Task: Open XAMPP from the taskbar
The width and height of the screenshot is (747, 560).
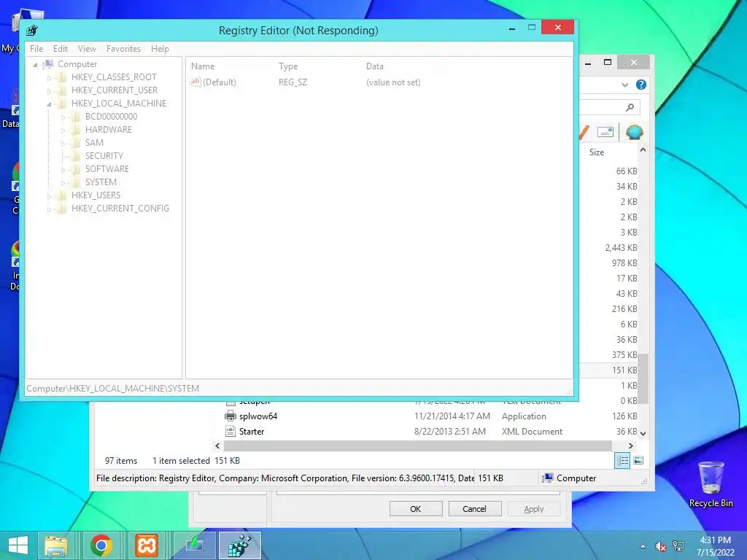Action: [x=146, y=545]
